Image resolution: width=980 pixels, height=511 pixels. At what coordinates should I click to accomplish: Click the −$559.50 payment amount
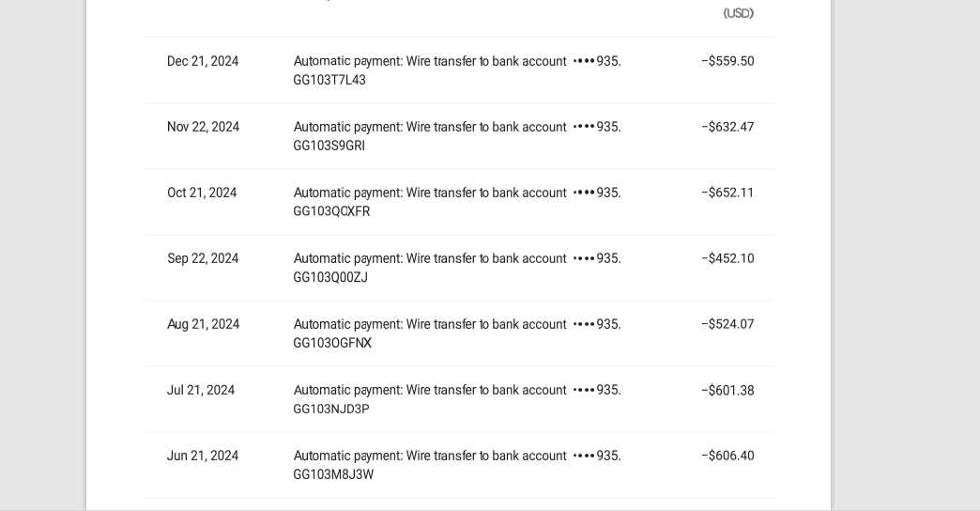pos(727,61)
